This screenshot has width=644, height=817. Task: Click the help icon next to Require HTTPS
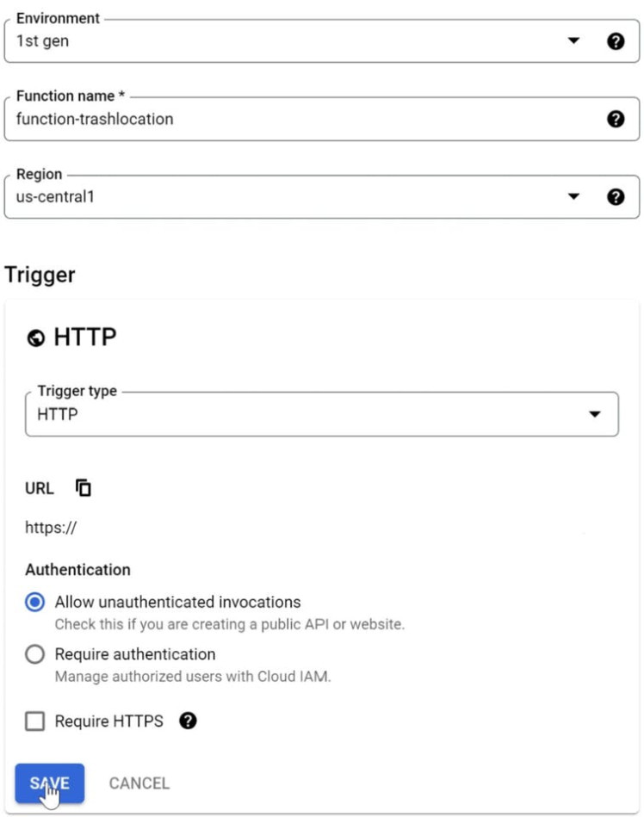(x=188, y=721)
